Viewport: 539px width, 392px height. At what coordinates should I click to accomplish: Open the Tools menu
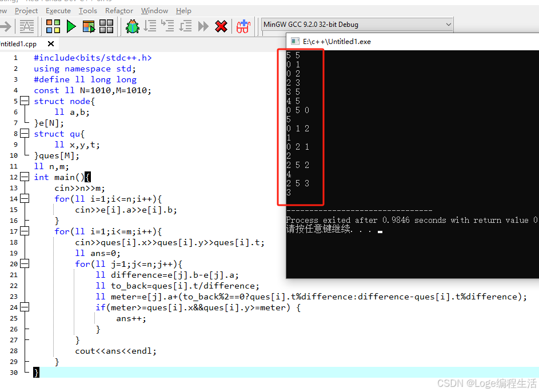87,11
